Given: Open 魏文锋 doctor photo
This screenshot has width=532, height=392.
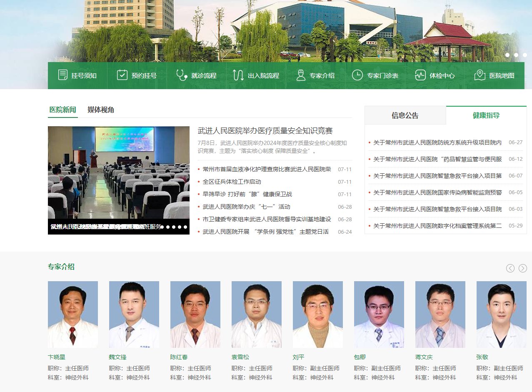Looking at the screenshot, I should 134,315.
